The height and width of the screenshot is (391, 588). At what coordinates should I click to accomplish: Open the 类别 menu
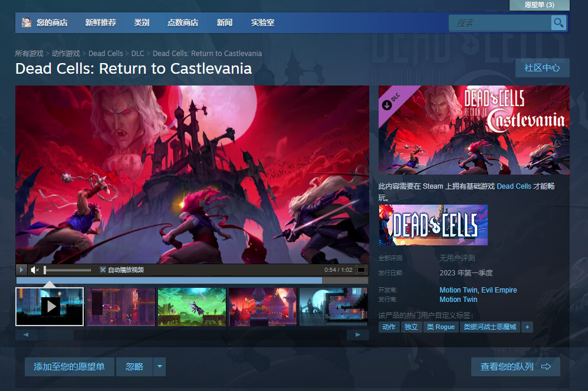[x=142, y=22]
